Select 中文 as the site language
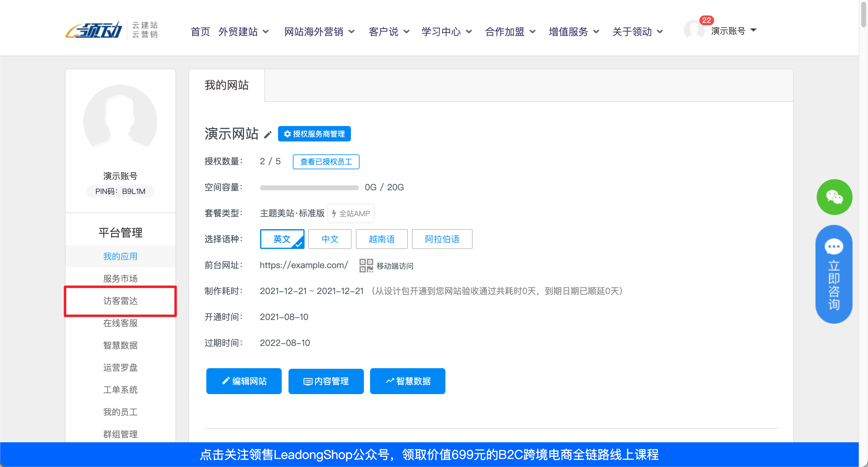The image size is (868, 467). (330, 239)
